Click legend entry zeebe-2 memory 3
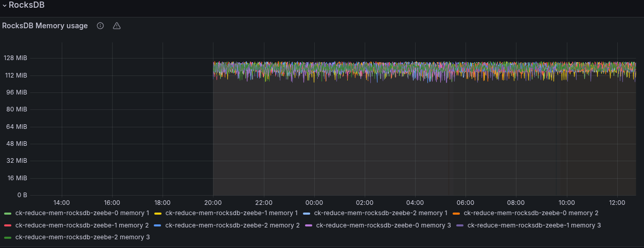The width and height of the screenshot is (644, 248). [82, 237]
